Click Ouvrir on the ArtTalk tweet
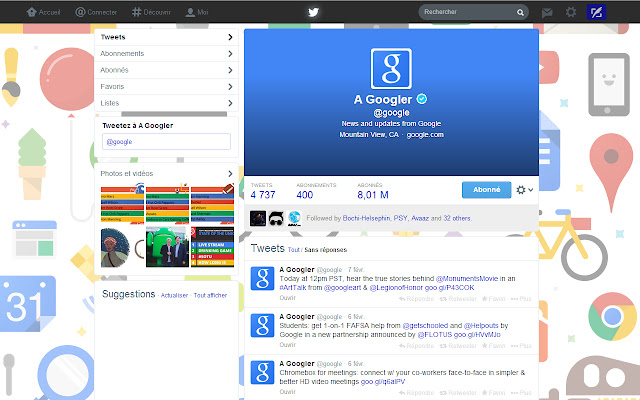Screen dimensions: 640x400 tap(287, 298)
